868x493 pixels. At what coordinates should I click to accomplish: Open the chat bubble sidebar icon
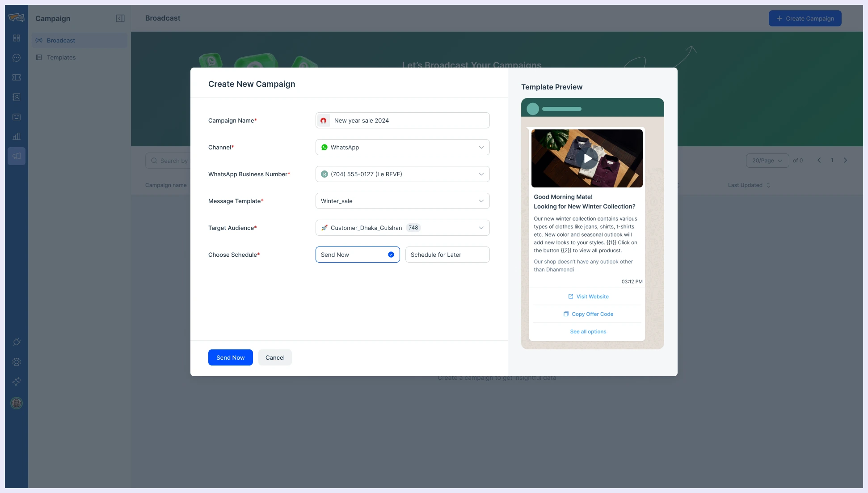point(17,58)
